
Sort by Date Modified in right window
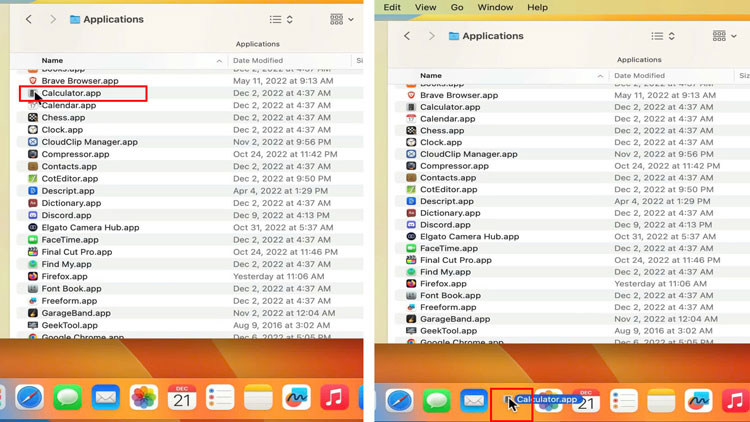pyautogui.click(x=639, y=76)
